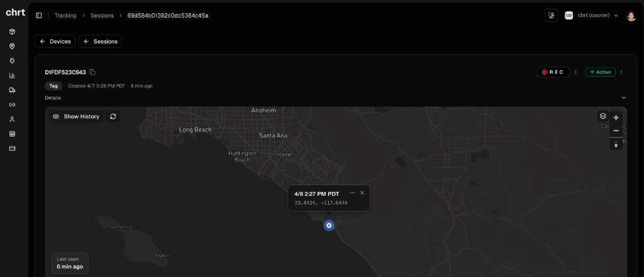Go back to Sessions button
The image size is (644, 277).
tap(100, 42)
